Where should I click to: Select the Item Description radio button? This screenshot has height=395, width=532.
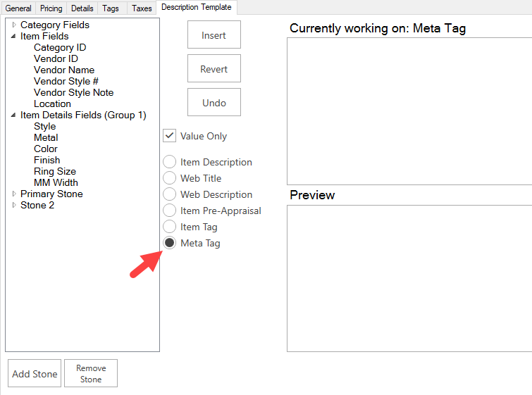(x=170, y=162)
